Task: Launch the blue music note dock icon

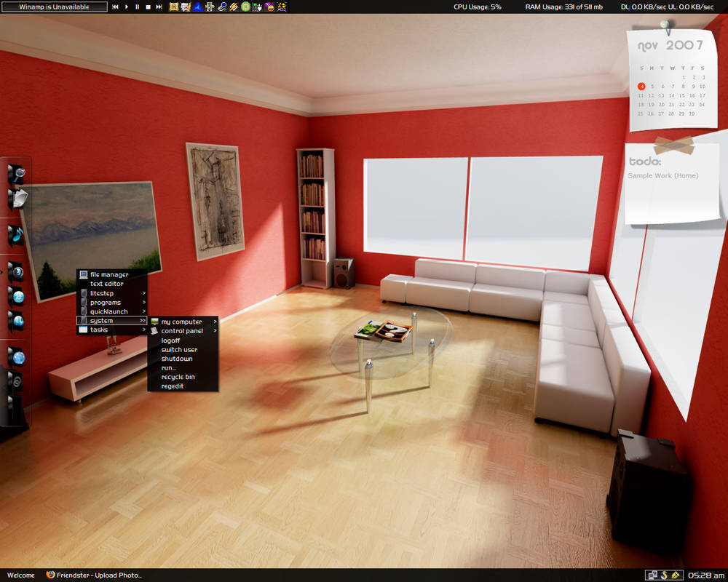Action: (x=16, y=236)
